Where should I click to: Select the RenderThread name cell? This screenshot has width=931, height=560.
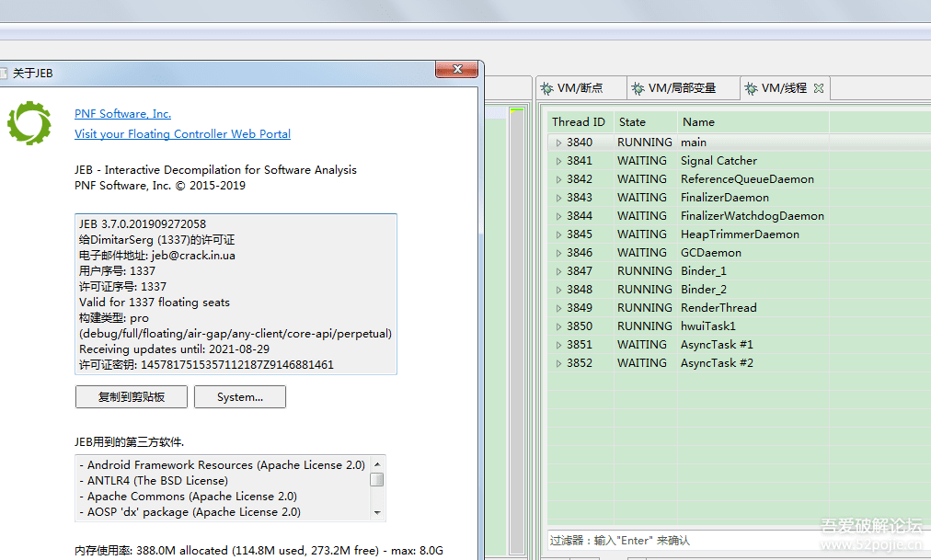coord(718,308)
